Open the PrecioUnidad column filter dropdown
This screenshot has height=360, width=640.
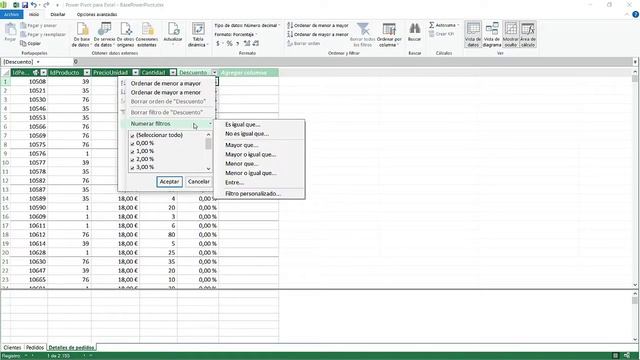coord(135,72)
